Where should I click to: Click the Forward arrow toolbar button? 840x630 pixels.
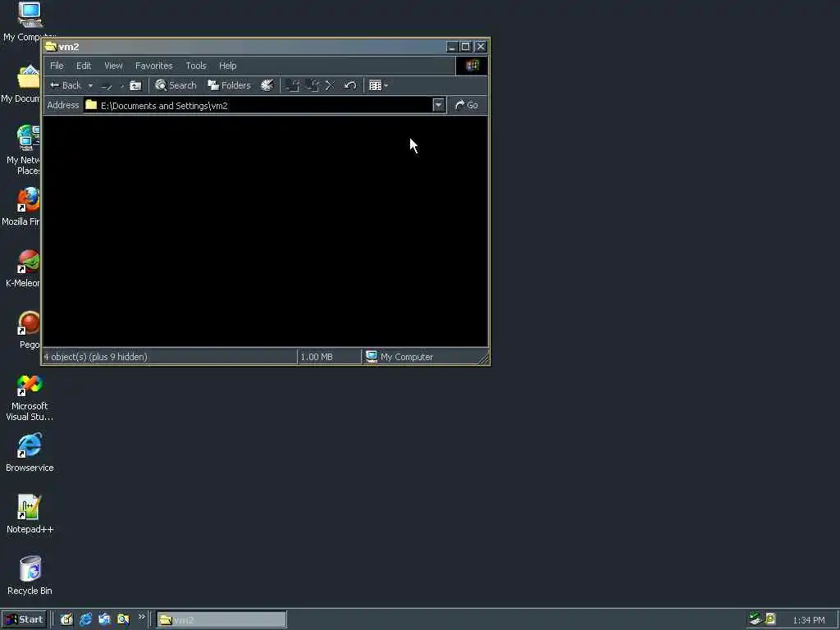point(107,85)
